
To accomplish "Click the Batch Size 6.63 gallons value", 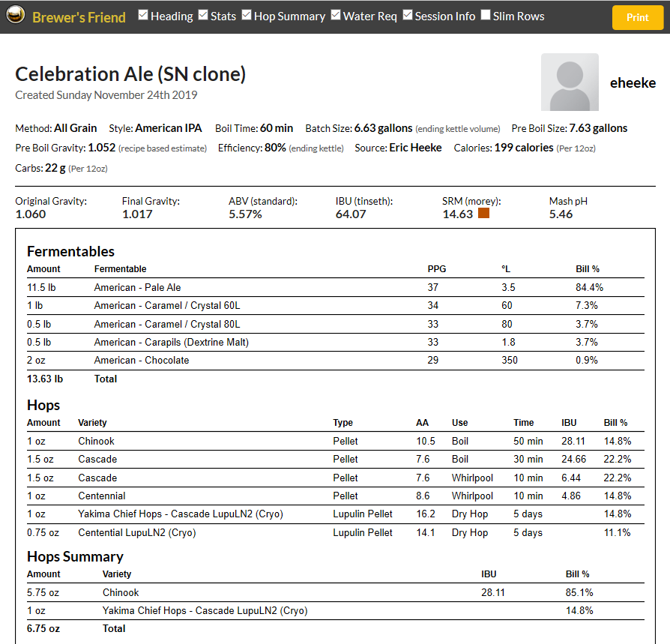I will pyautogui.click(x=383, y=128).
